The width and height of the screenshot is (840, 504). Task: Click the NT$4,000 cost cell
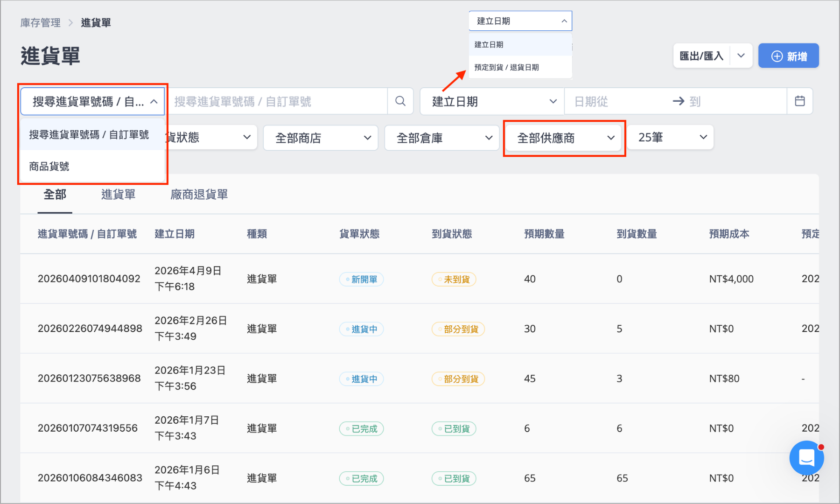coord(731,279)
